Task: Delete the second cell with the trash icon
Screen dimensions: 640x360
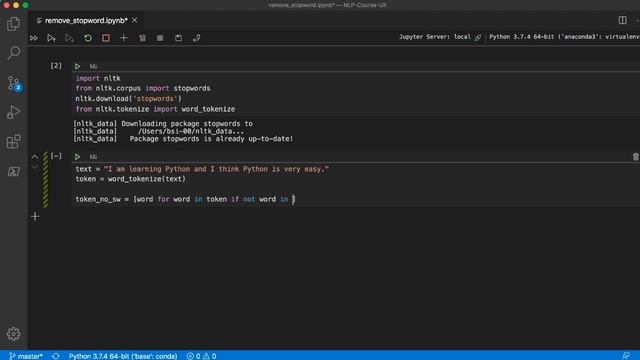Action: [635, 157]
